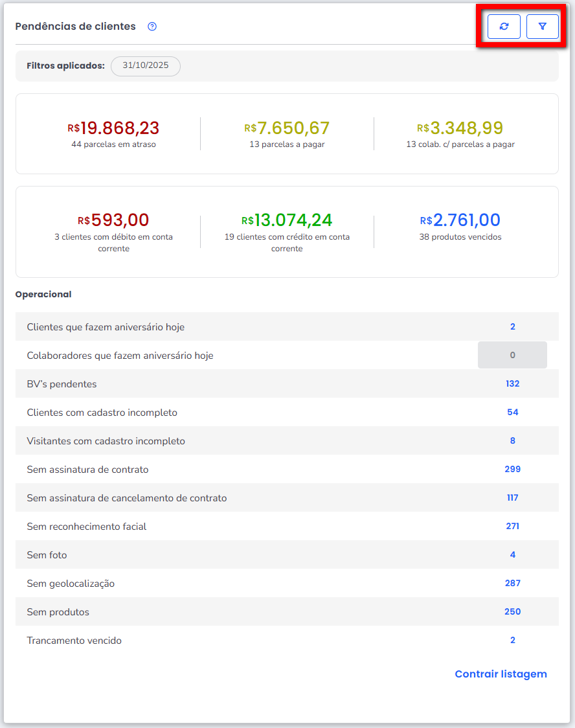Viewport: 575px width, 728px height.
Task: Show the 299 without contract signature
Action: (512, 470)
